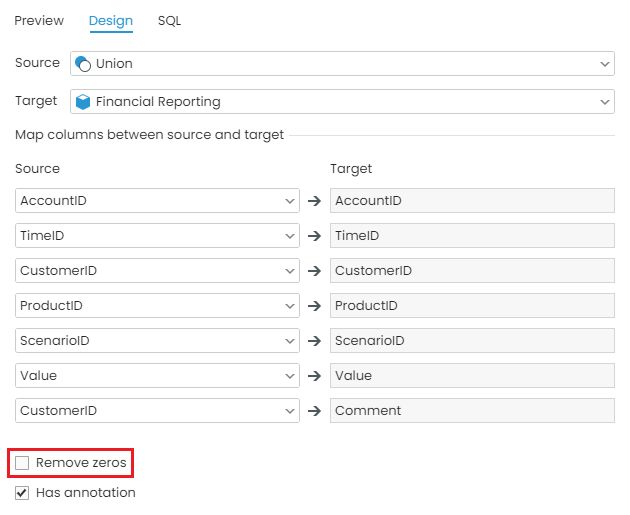Screen dimensions: 630x515
Task: Expand the AccountID source column dropdown
Action: (x=158, y=200)
